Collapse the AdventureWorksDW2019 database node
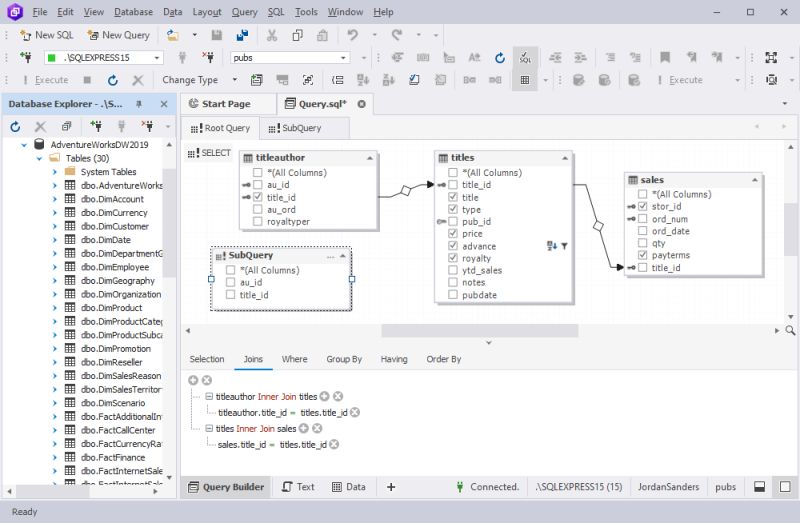Screen dimensions: 800x523 coord(24,145)
